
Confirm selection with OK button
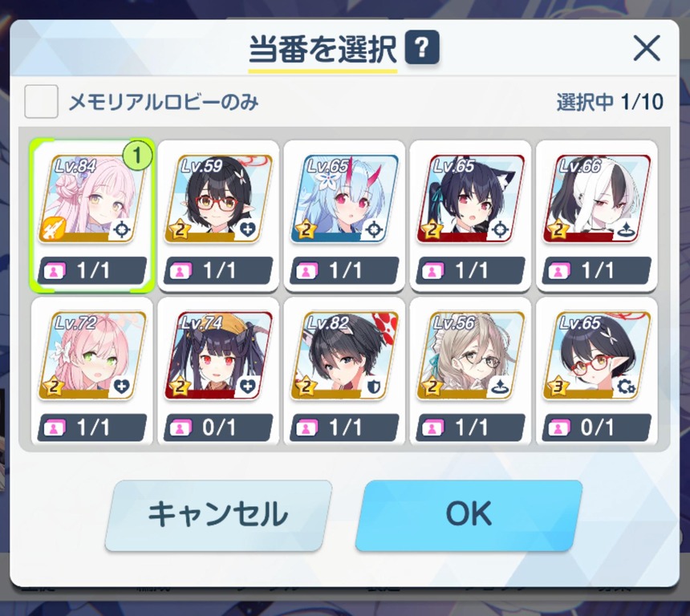[x=469, y=515]
